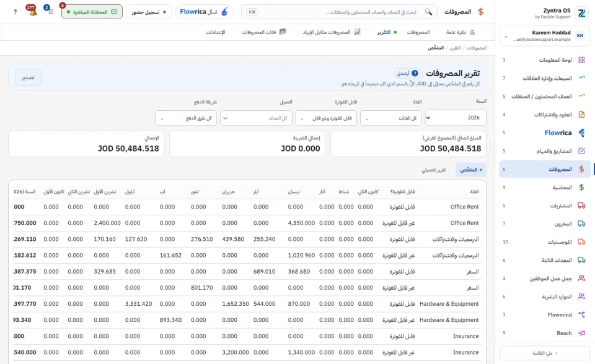Click the 1,020.960 cell value

click(x=301, y=255)
